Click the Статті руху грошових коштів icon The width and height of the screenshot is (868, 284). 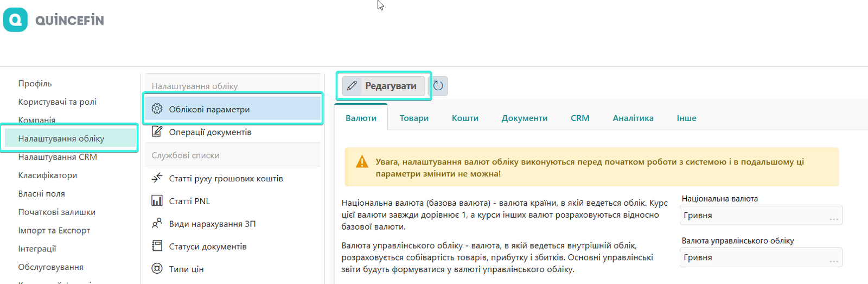click(x=157, y=178)
